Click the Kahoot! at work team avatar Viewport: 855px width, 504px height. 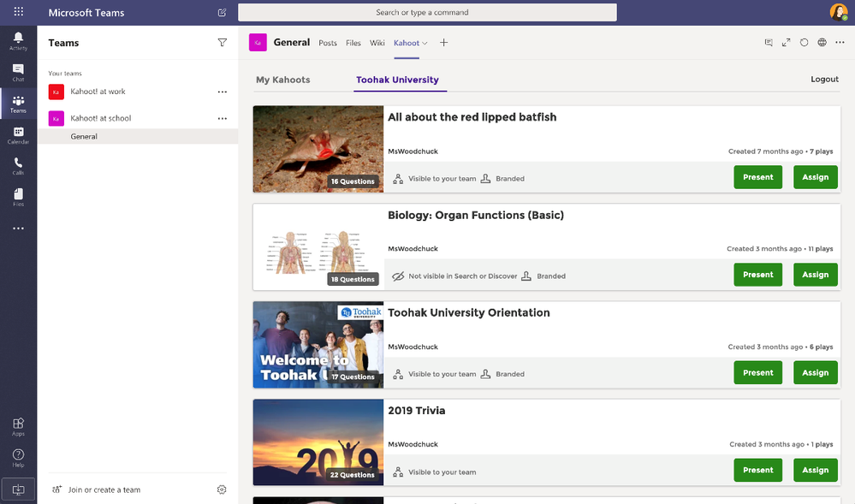(56, 92)
